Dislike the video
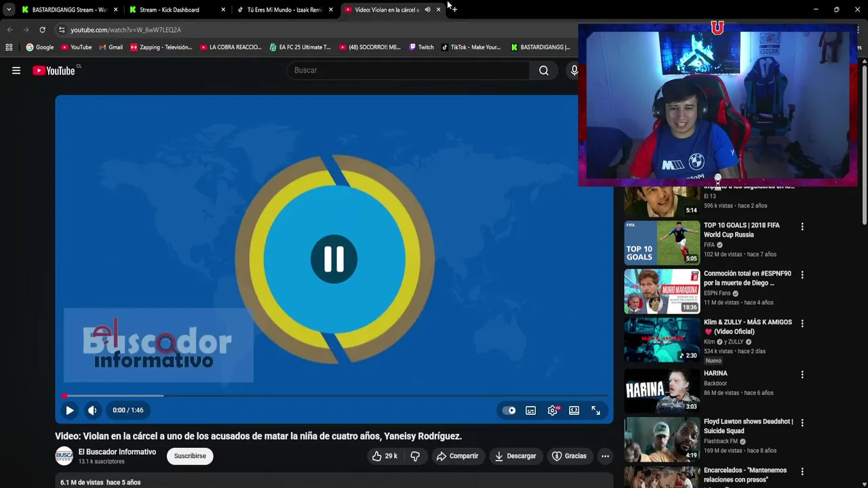Screen dimensions: 868x488 pyautogui.click(x=415, y=456)
